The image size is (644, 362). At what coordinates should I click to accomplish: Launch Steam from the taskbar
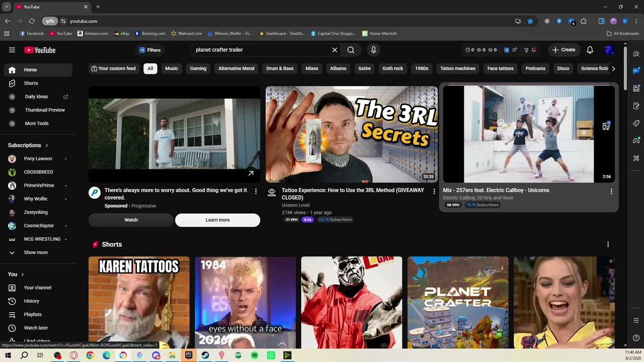pos(205,355)
